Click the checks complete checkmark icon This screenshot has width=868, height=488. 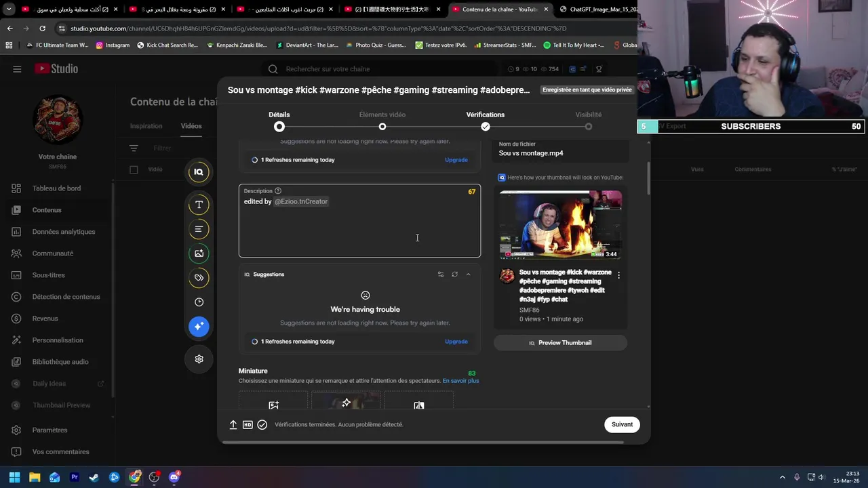tap(262, 424)
